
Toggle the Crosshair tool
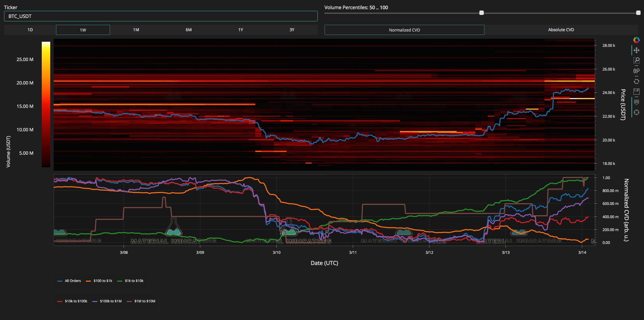(637, 112)
